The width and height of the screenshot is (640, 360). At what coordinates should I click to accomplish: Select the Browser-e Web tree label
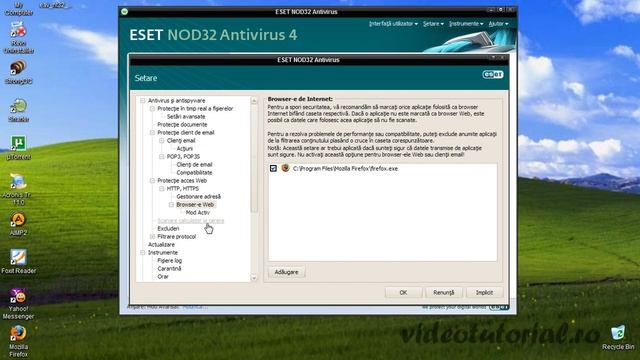[x=195, y=204]
